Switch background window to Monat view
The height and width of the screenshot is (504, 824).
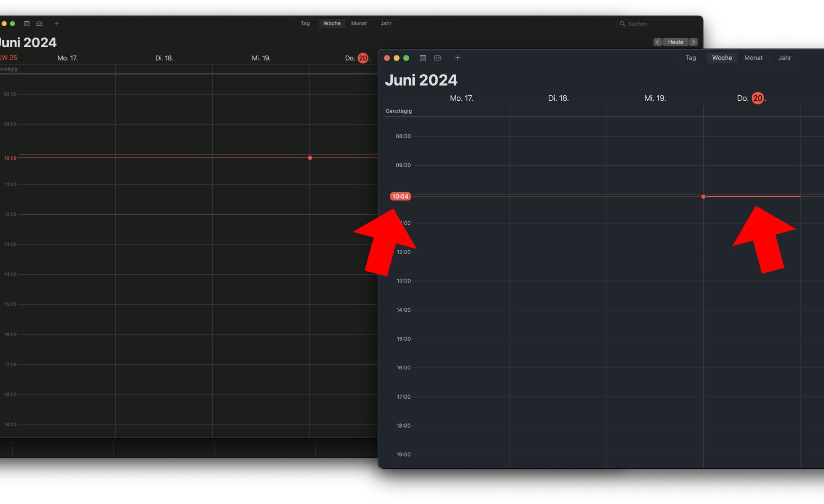coord(359,23)
